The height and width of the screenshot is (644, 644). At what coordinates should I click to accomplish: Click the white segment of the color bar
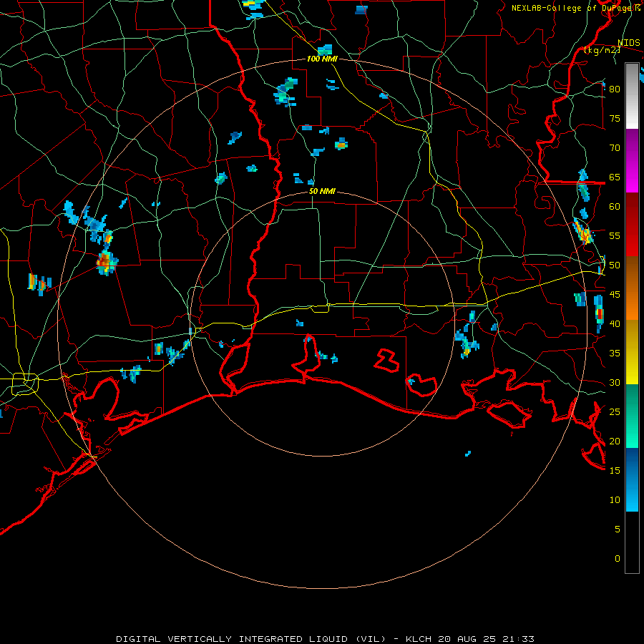click(632, 96)
